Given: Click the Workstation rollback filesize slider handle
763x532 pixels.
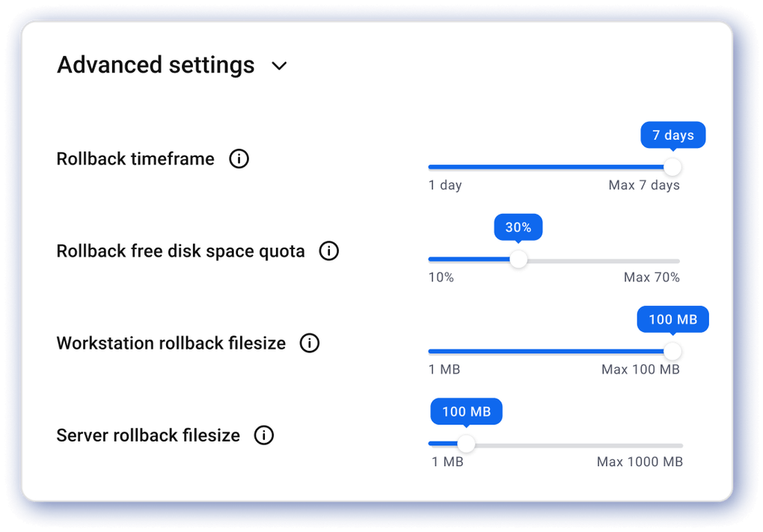Looking at the screenshot, I should point(672,351).
